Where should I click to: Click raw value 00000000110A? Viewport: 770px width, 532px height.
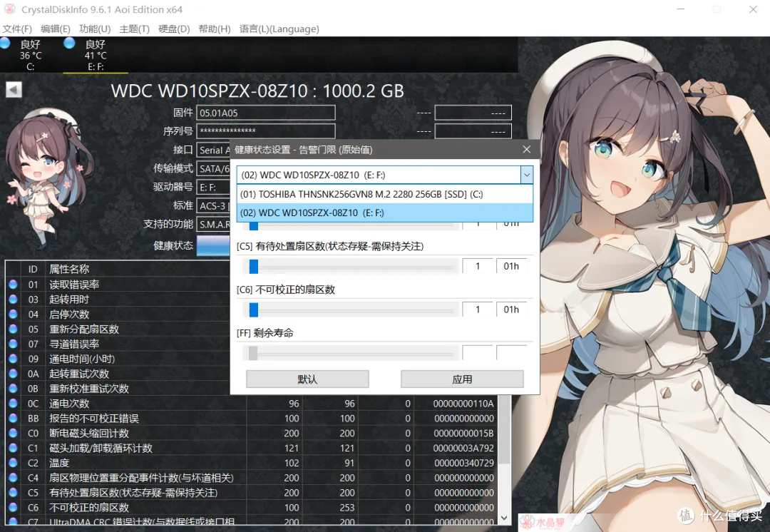click(x=463, y=404)
